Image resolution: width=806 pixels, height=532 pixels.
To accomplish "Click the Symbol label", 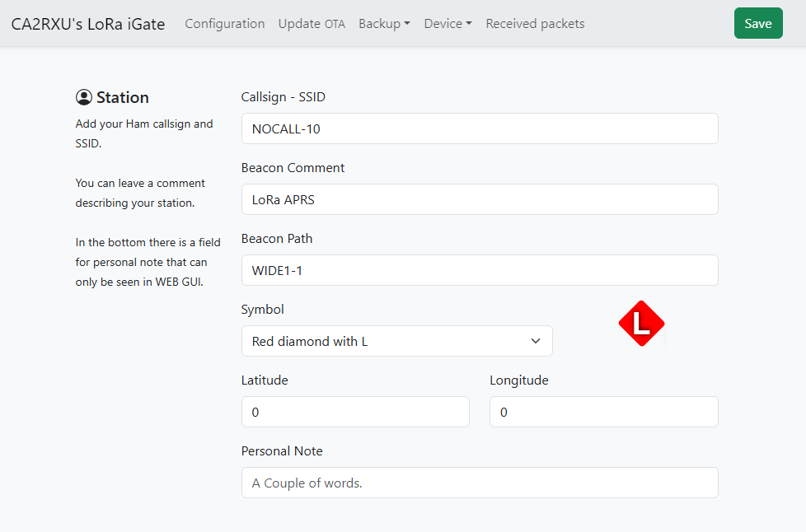I will point(262,310).
